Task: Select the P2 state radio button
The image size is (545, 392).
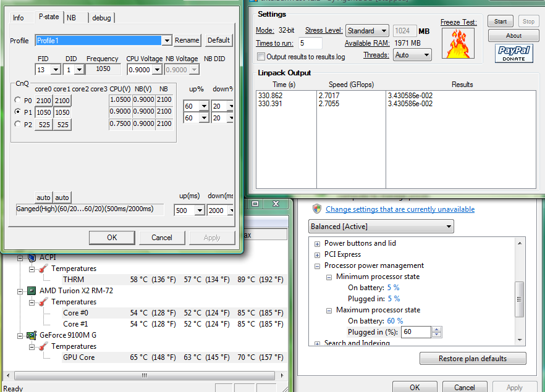Action: [18, 124]
